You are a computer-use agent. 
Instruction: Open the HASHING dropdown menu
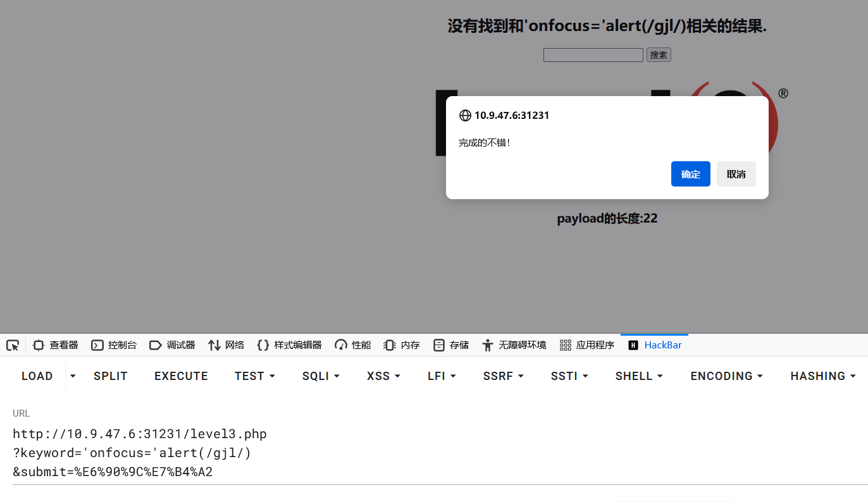(823, 376)
